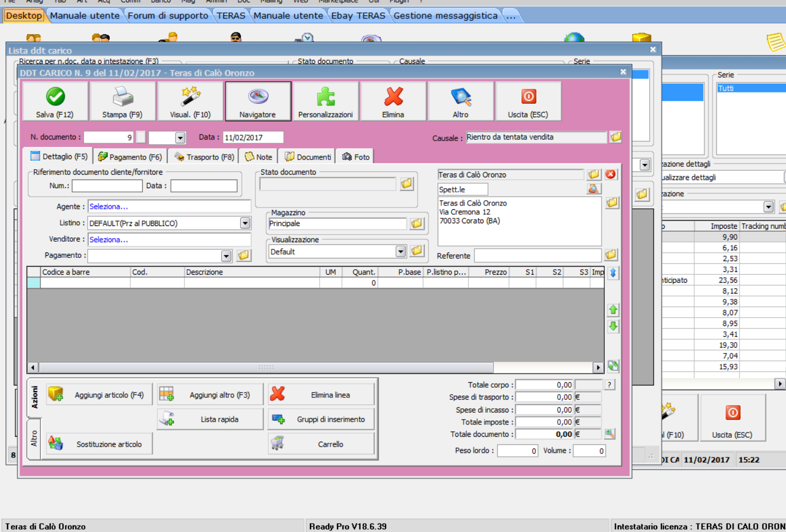Open the folder icon beside the address box

pyautogui.click(x=612, y=203)
